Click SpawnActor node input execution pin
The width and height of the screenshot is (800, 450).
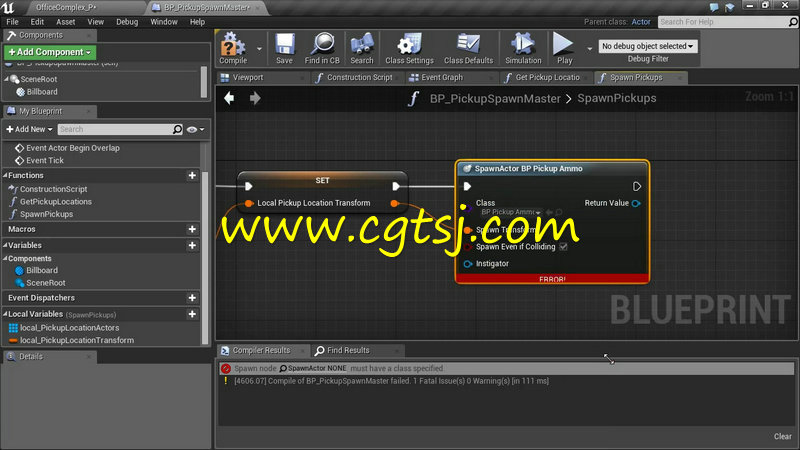point(467,186)
